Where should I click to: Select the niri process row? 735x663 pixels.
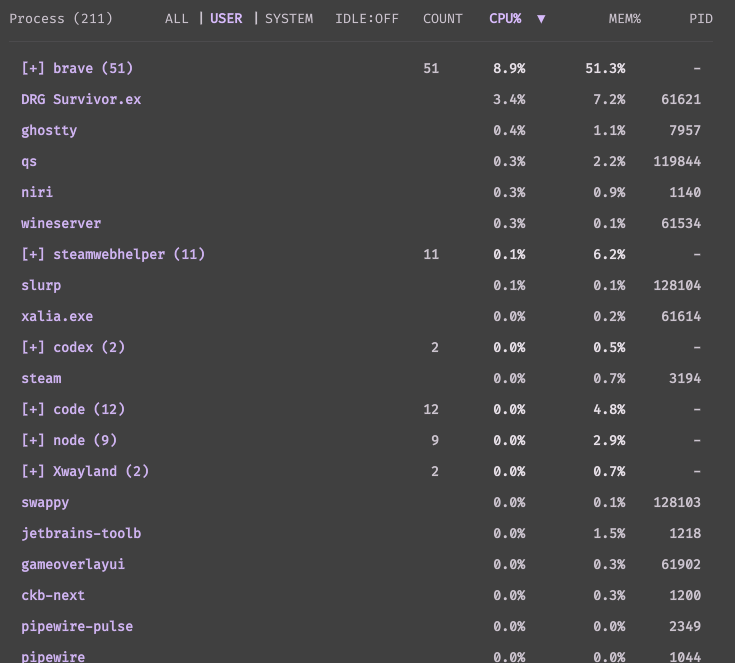tap(361, 192)
